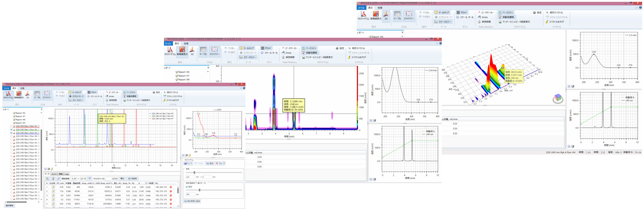
Task: Select Report #6 in middle window tree
Action: pyautogui.click(x=183, y=72)
